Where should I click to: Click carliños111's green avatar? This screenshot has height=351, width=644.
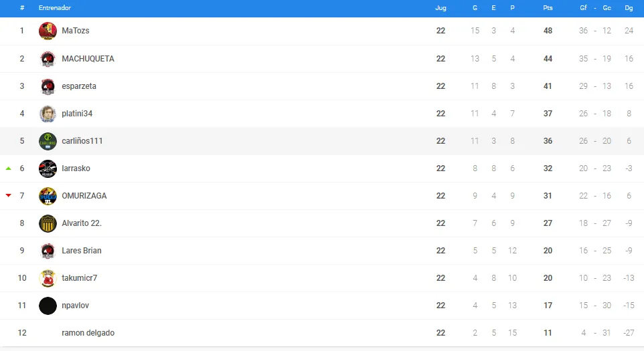(48, 141)
